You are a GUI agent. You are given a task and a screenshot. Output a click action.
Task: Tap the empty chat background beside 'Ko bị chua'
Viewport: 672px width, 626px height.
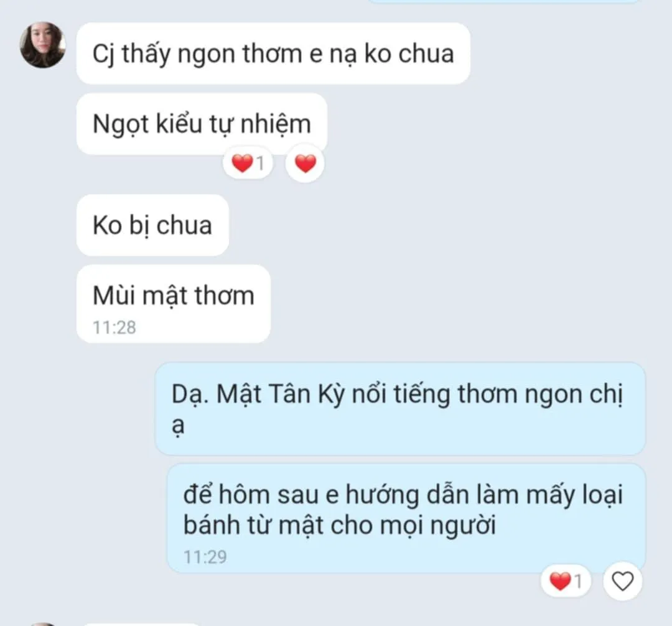[x=429, y=225]
